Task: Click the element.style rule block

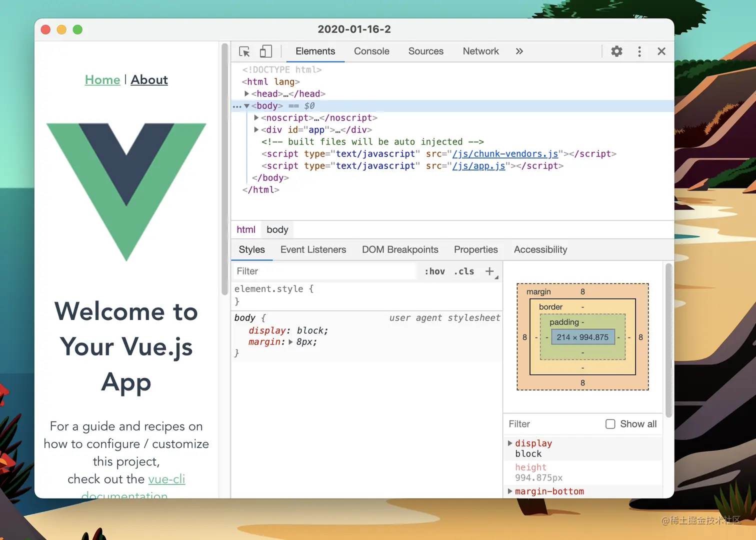Action: pyautogui.click(x=366, y=295)
